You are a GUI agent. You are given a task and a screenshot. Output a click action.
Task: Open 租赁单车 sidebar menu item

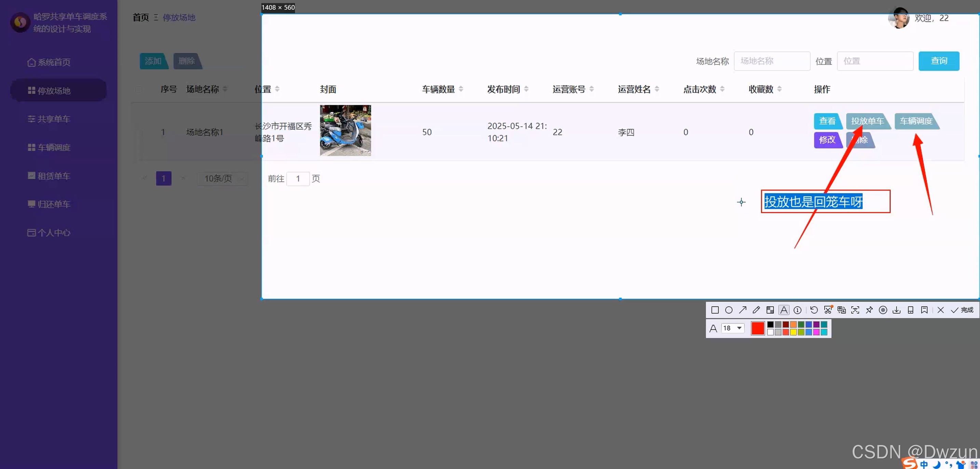pyautogui.click(x=53, y=176)
